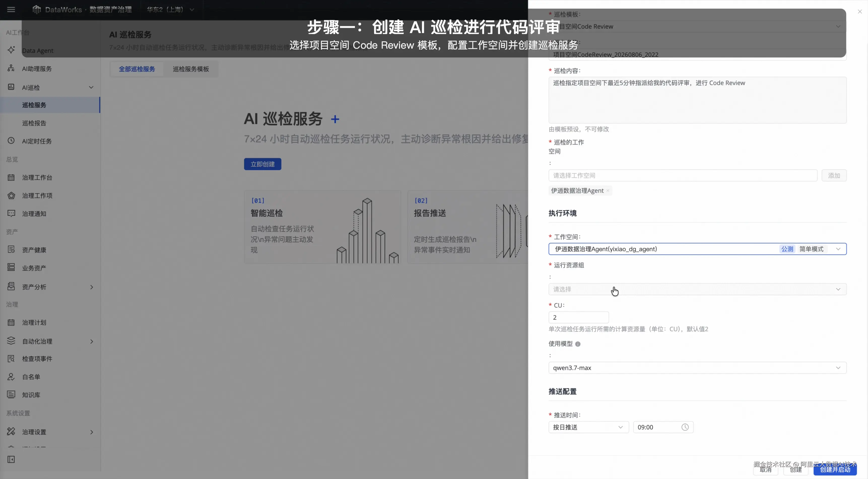The width and height of the screenshot is (868, 479).
Task: Click the 治理工作项 icon
Action: click(x=11, y=195)
